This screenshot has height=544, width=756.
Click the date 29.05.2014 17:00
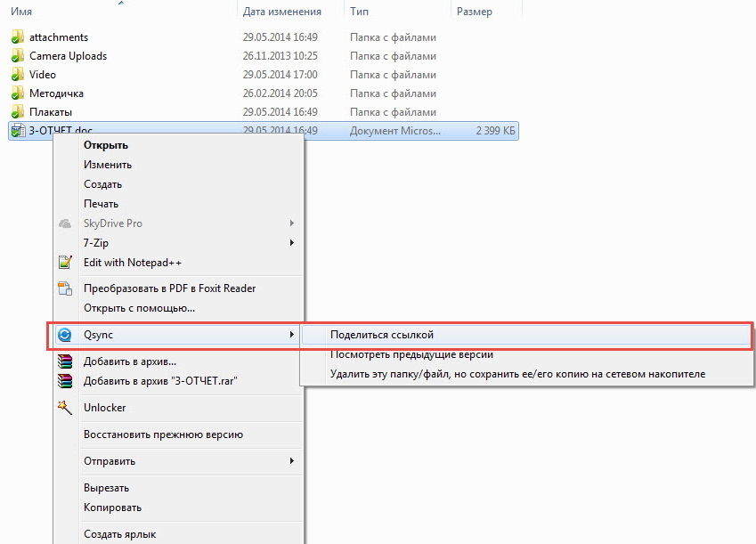click(x=280, y=75)
